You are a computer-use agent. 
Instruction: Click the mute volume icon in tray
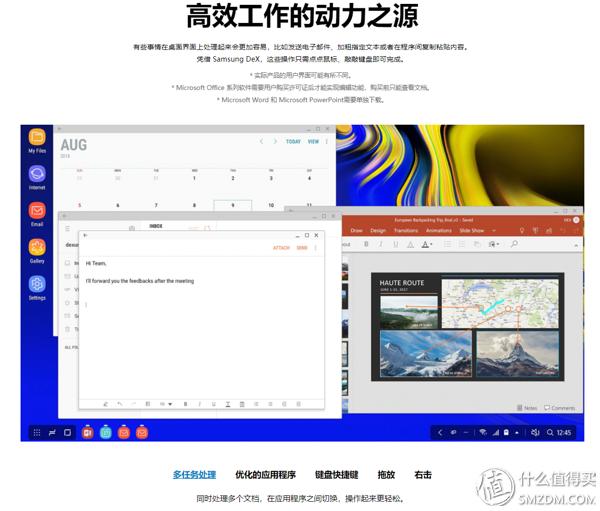pyautogui.click(x=535, y=433)
